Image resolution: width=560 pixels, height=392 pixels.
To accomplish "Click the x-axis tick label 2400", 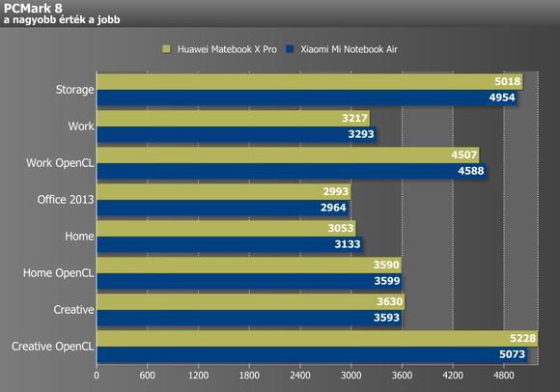I will (x=300, y=376).
